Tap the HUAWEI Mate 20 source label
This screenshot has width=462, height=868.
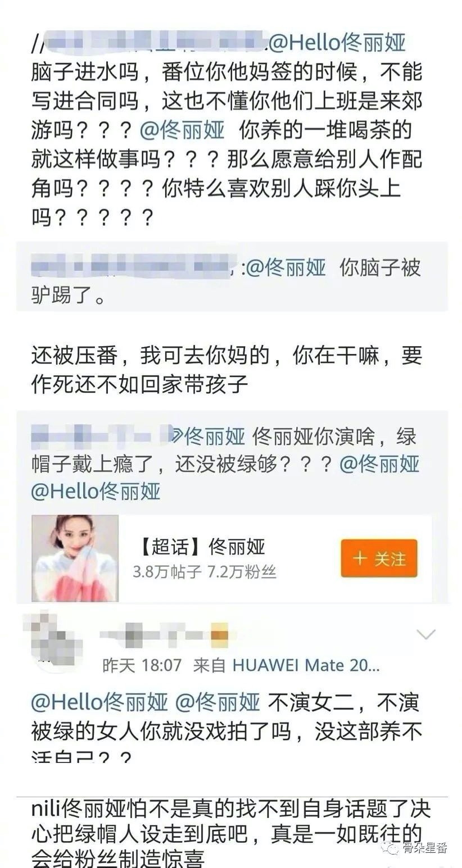(306, 666)
